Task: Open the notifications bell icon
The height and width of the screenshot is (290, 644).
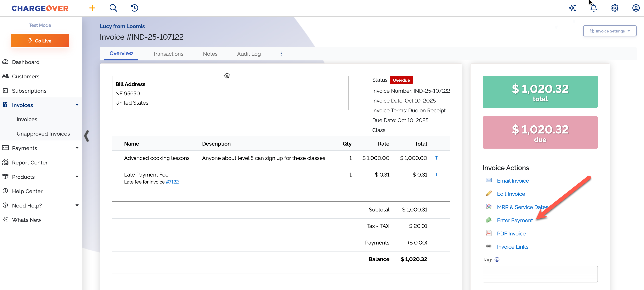Action: click(x=594, y=8)
